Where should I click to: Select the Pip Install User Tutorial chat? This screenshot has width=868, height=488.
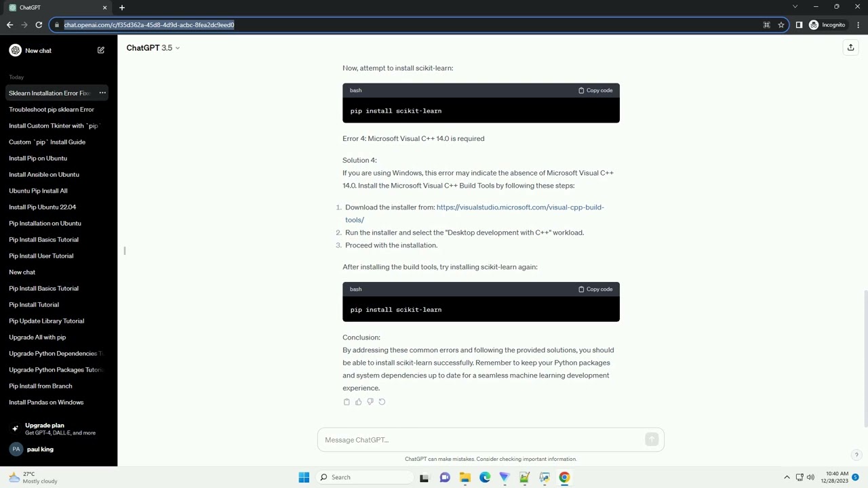point(41,256)
